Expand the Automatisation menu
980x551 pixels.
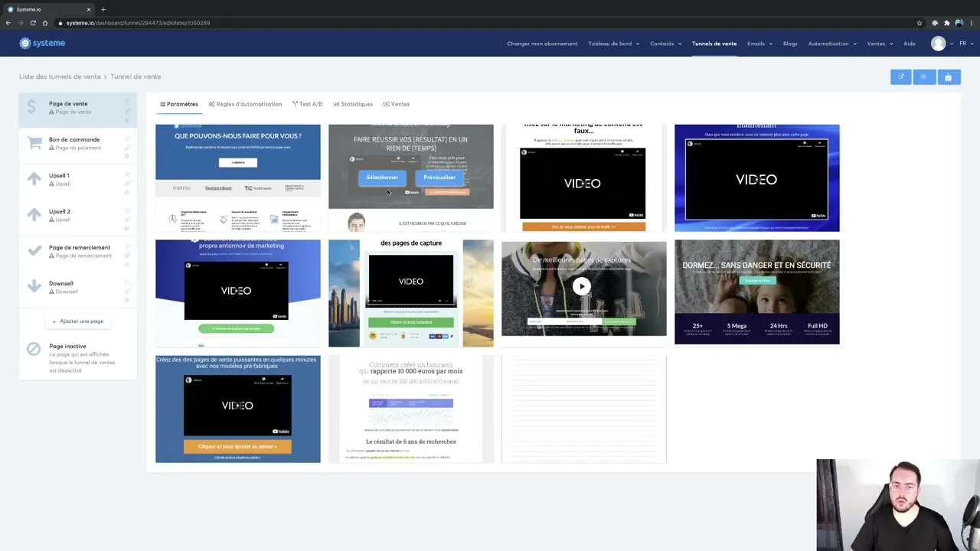[x=828, y=44]
